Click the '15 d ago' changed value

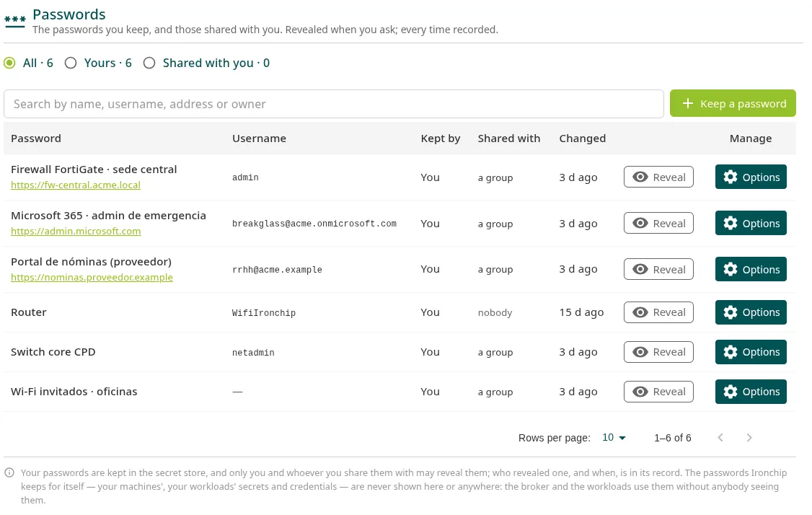581,312
